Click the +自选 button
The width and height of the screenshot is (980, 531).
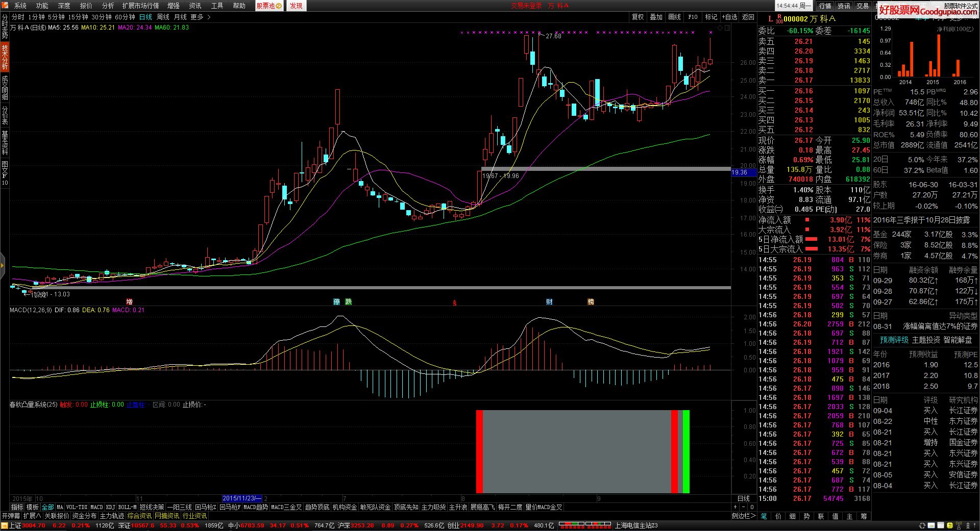pyautogui.click(x=729, y=17)
